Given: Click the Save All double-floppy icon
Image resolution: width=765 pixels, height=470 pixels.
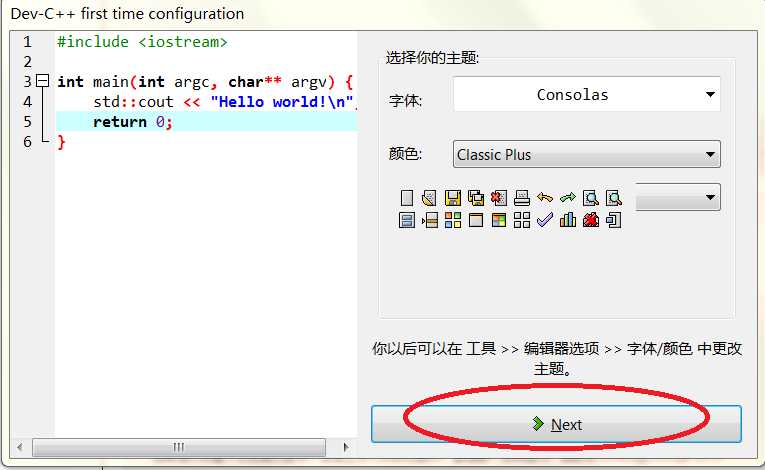Looking at the screenshot, I should (476, 198).
